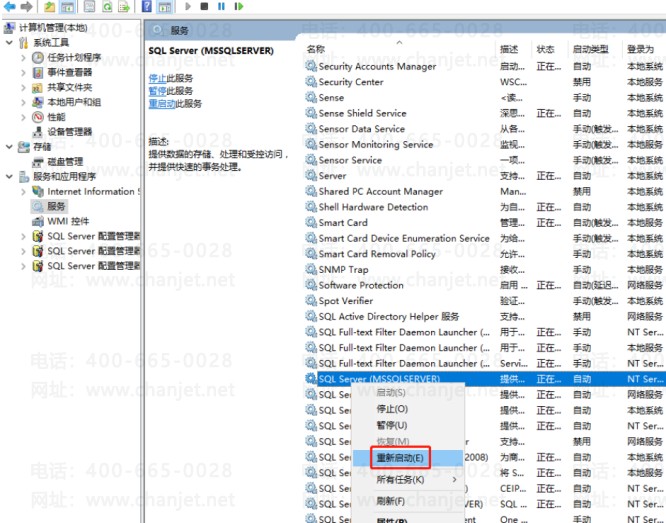
Task: Click the Refresh toolbar icon
Action: pyautogui.click(x=107, y=6)
